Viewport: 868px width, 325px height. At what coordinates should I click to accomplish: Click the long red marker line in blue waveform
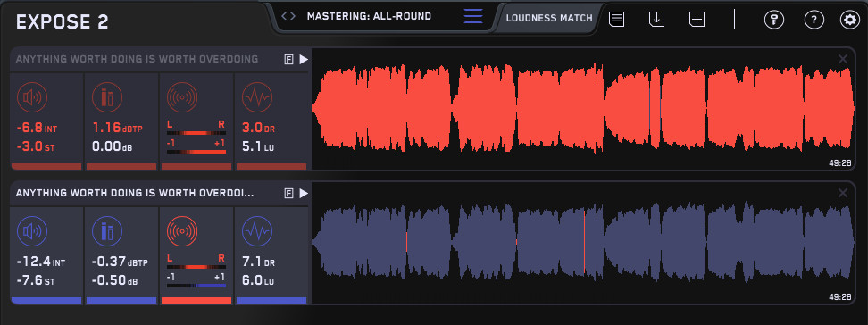click(x=585, y=241)
